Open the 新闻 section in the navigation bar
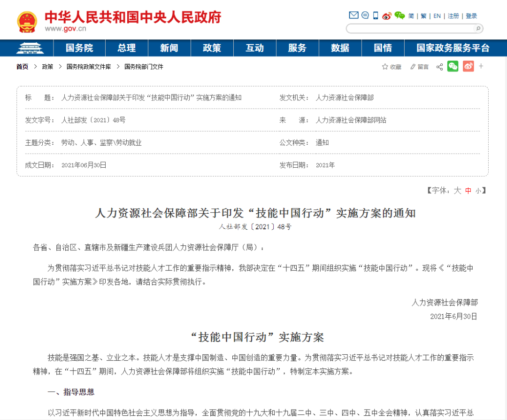 (x=169, y=47)
